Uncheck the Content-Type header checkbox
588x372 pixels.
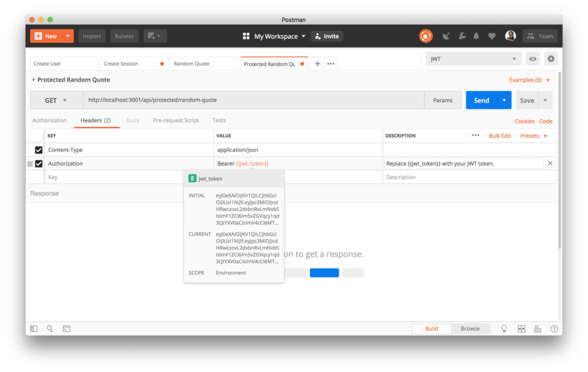click(39, 150)
